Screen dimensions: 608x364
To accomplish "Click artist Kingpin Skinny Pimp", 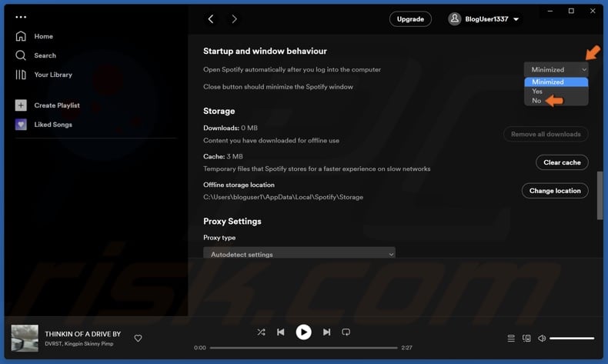I will pos(89,343).
